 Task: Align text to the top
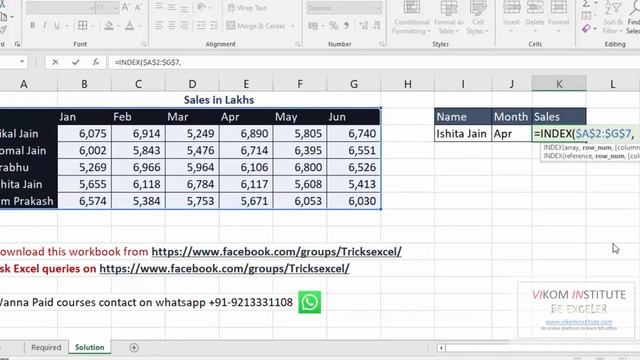point(159,7)
